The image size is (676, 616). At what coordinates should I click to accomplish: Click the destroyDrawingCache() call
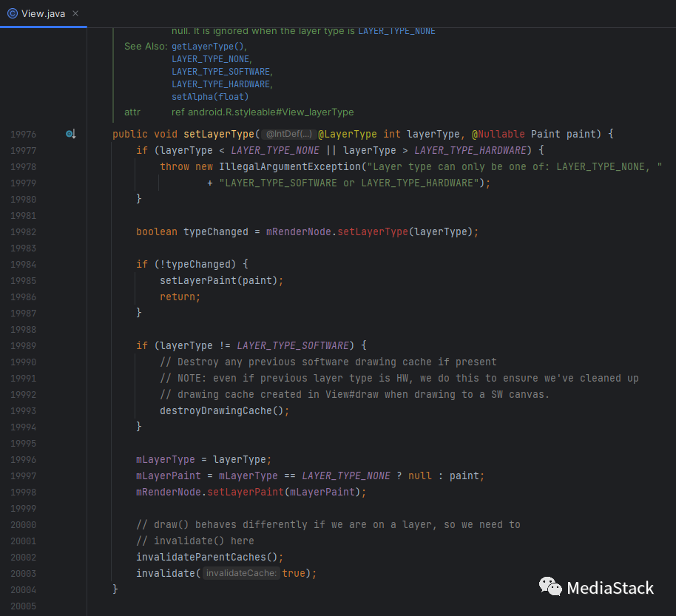(x=222, y=410)
